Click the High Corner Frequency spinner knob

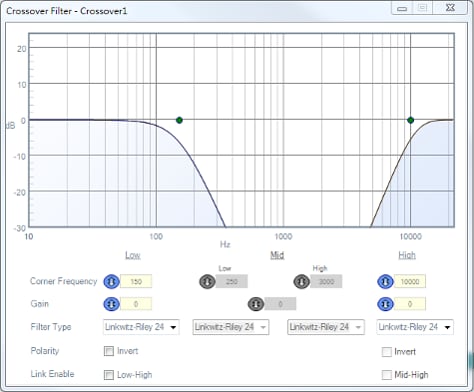[x=385, y=281]
